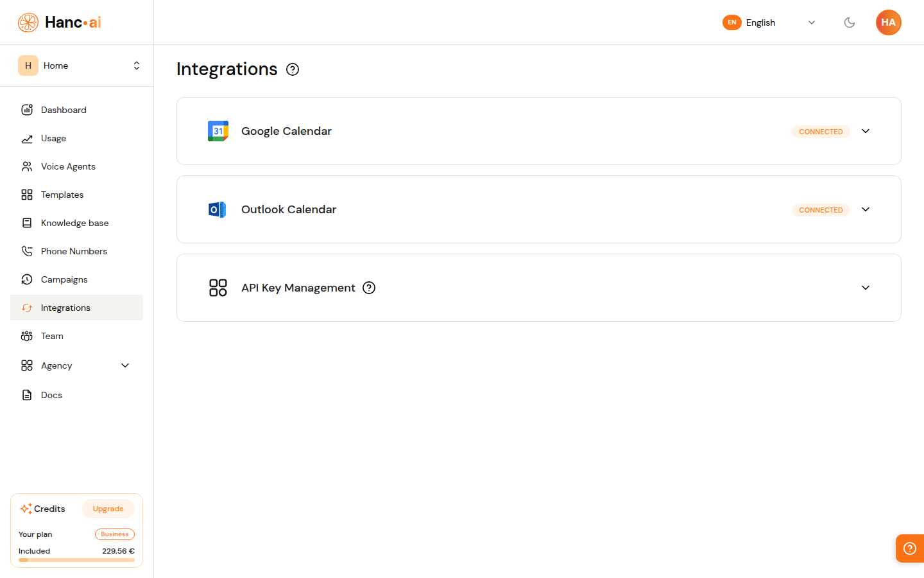The width and height of the screenshot is (924, 578).
Task: Click the Upgrade button
Action: click(108, 508)
